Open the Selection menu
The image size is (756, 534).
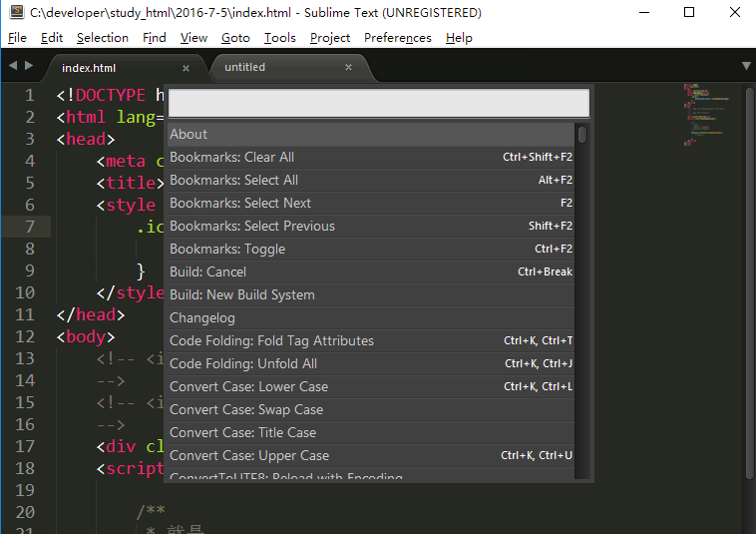click(102, 38)
